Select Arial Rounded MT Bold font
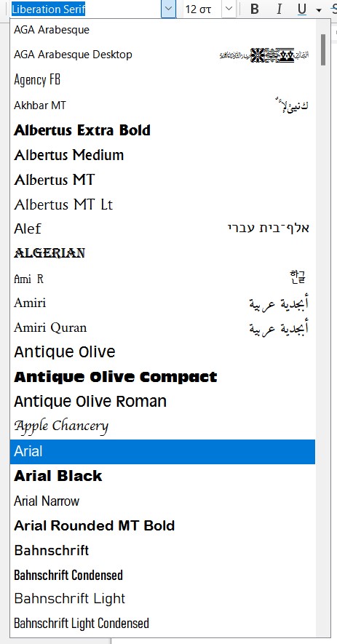Image resolution: width=337 pixels, height=644 pixels. (162, 525)
